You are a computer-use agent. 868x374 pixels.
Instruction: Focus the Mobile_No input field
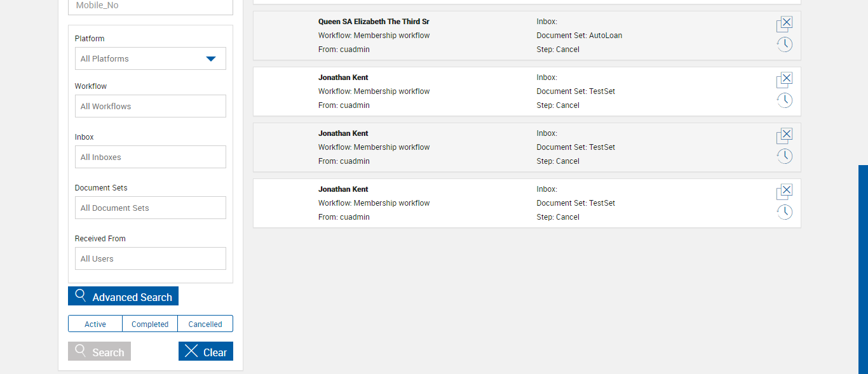[150, 6]
